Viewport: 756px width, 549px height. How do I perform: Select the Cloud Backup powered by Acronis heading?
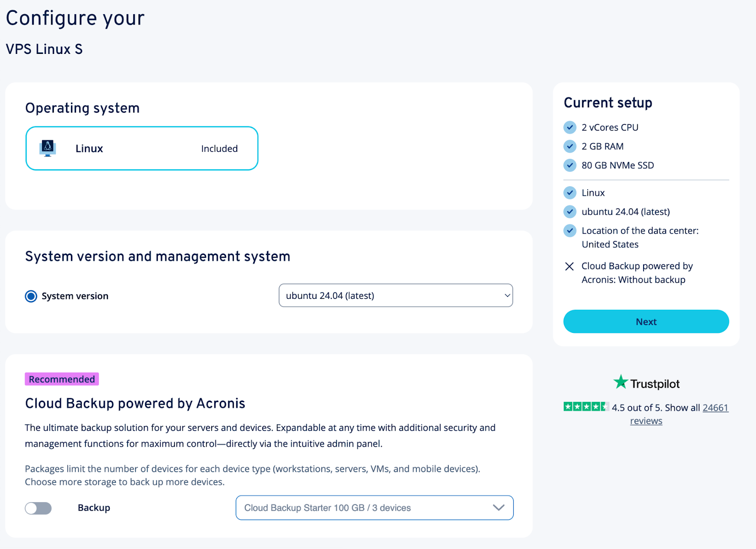(135, 403)
